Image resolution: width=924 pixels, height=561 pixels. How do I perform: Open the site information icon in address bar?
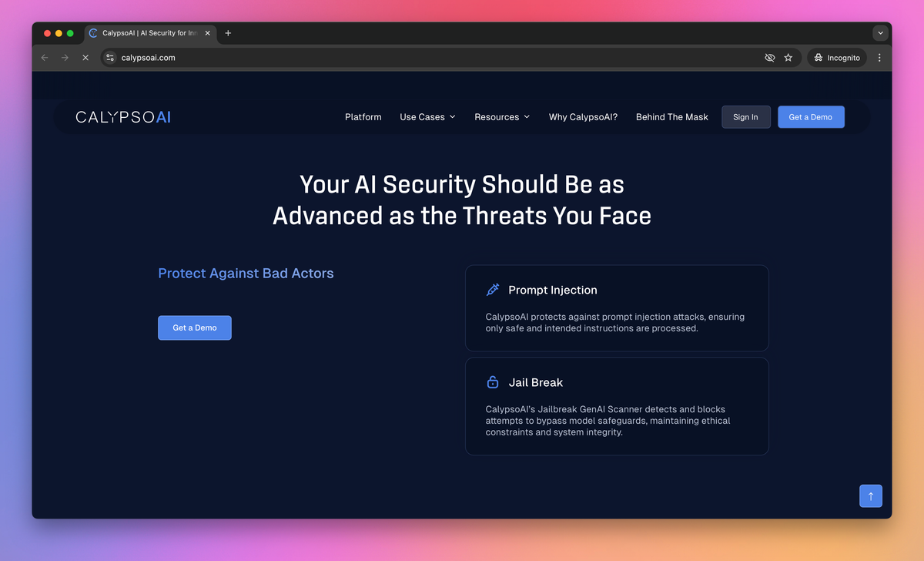tap(110, 58)
